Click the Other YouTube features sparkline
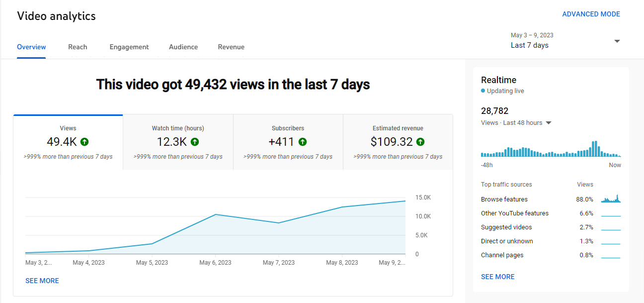 (x=611, y=214)
